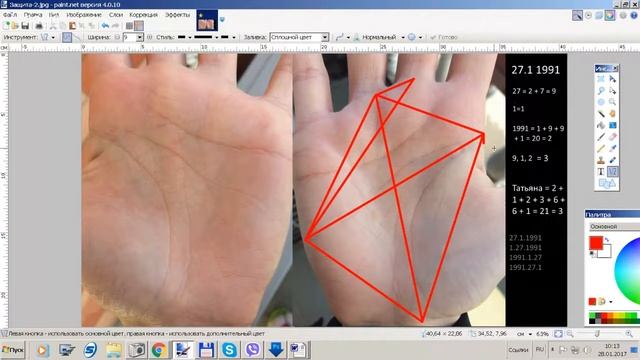This screenshot has width=640, height=360.
Task: Select the Move Selected Pixels tool
Action: point(612,79)
